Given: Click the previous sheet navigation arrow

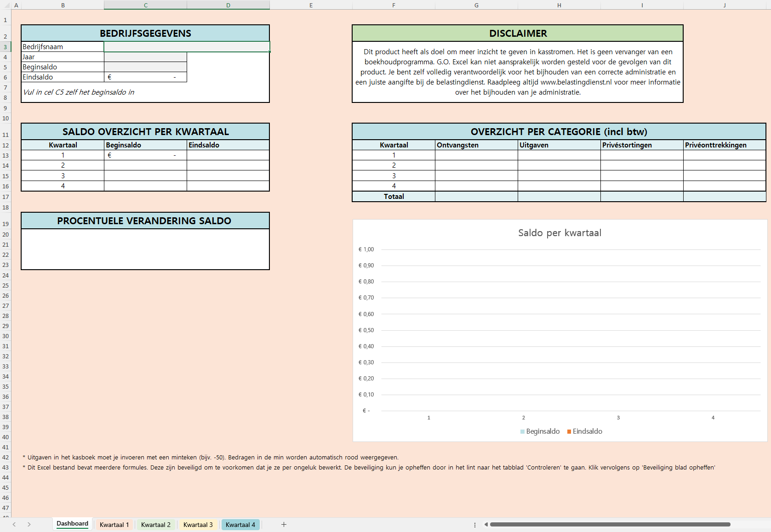Looking at the screenshot, I should pyautogui.click(x=14, y=524).
